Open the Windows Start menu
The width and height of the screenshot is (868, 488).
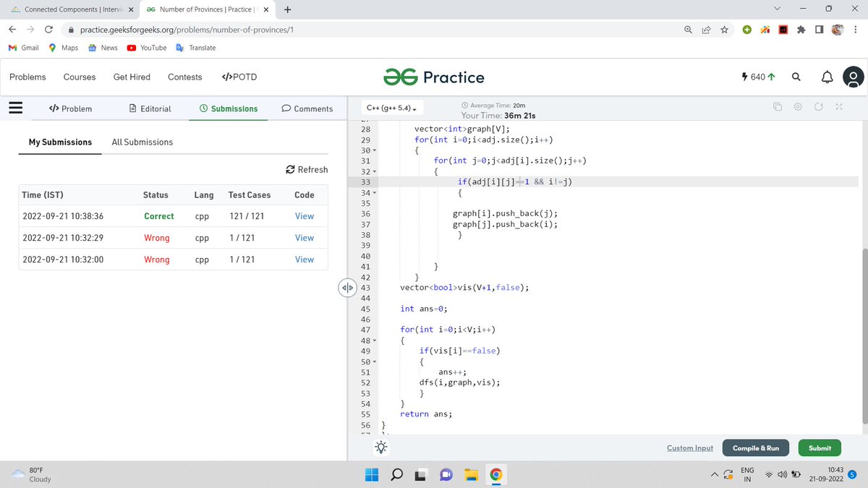click(x=371, y=475)
